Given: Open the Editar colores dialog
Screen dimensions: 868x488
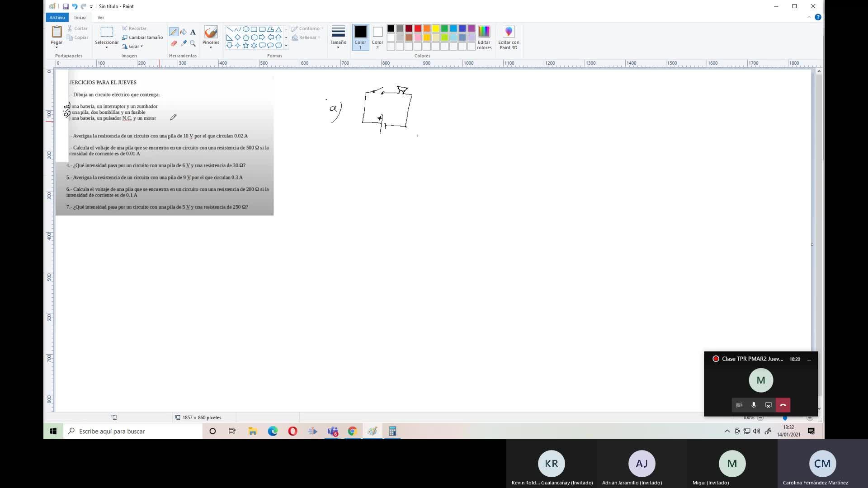Looking at the screenshot, I should [x=484, y=37].
